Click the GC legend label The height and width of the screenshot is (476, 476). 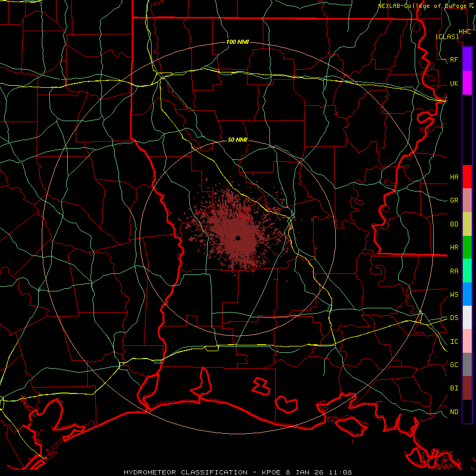click(454, 365)
